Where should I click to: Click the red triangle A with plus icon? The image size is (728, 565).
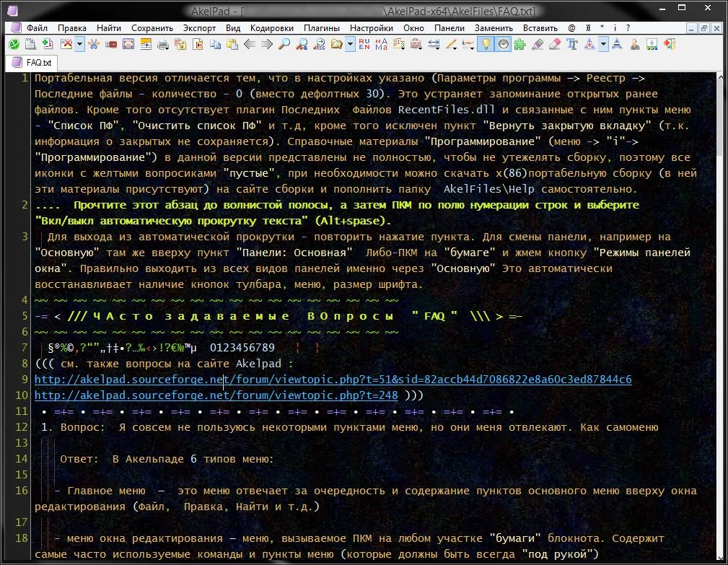tap(589, 44)
